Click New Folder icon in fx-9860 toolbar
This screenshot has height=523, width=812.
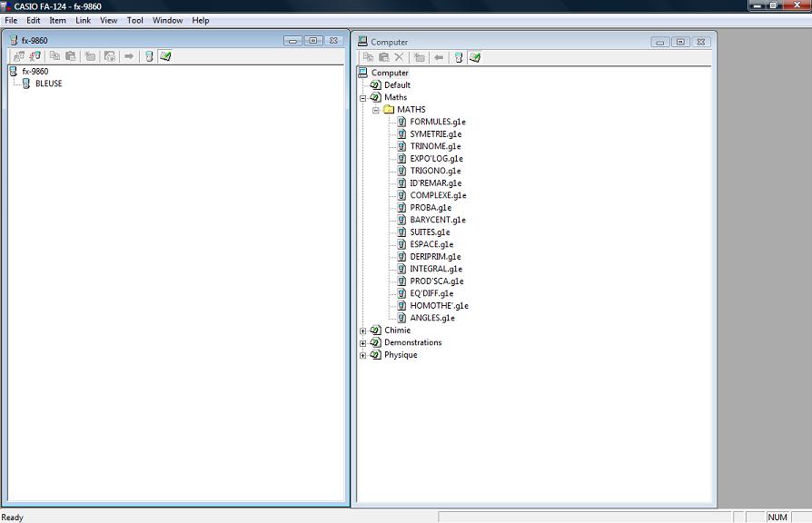point(91,56)
